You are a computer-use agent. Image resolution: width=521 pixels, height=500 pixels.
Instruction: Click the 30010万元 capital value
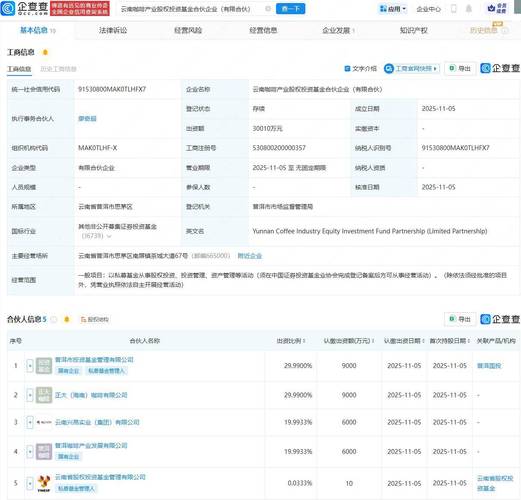[267, 128]
